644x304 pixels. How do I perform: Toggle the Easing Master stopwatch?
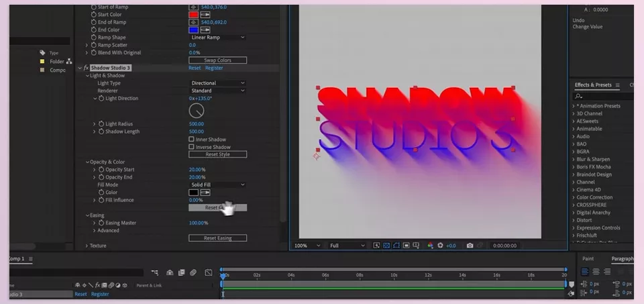click(x=101, y=223)
